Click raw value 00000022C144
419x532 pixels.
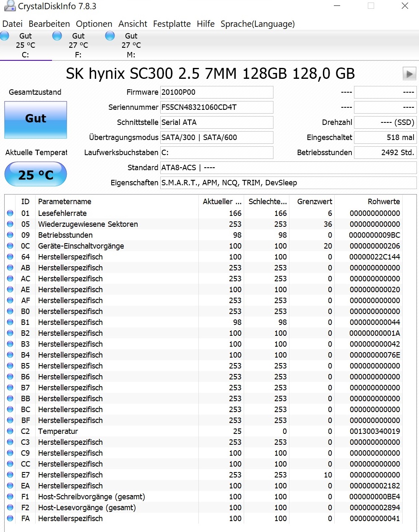(x=375, y=257)
